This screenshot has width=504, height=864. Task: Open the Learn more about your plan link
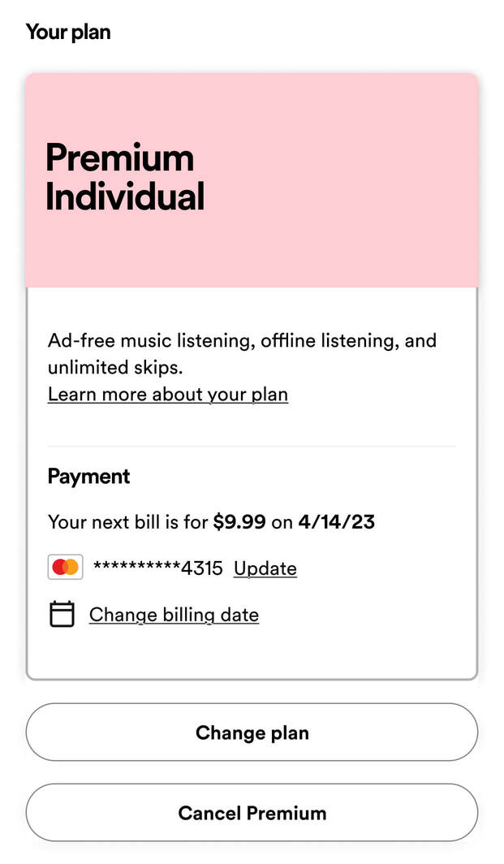click(x=167, y=394)
